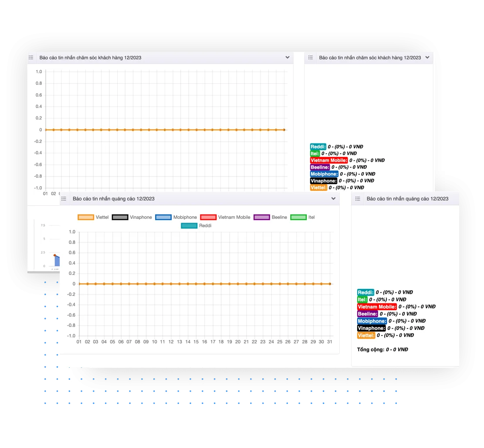
Task: Toggle the Reddi legend item
Action: (x=189, y=226)
